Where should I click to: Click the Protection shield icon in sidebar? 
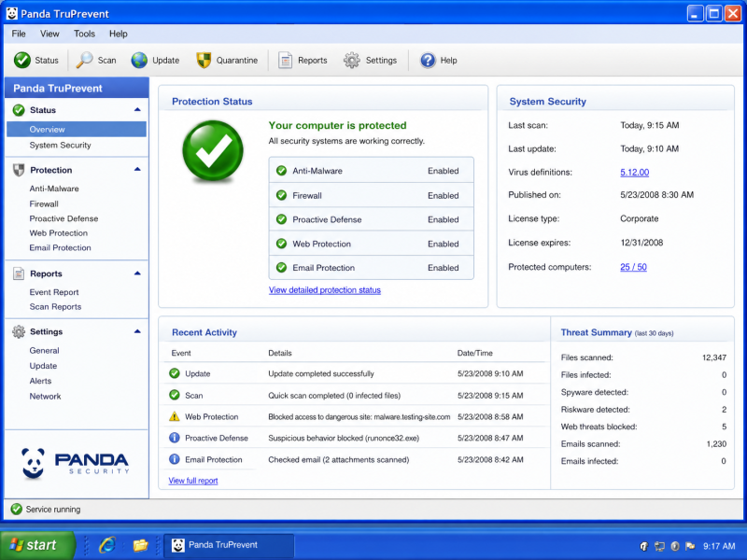coord(19,170)
